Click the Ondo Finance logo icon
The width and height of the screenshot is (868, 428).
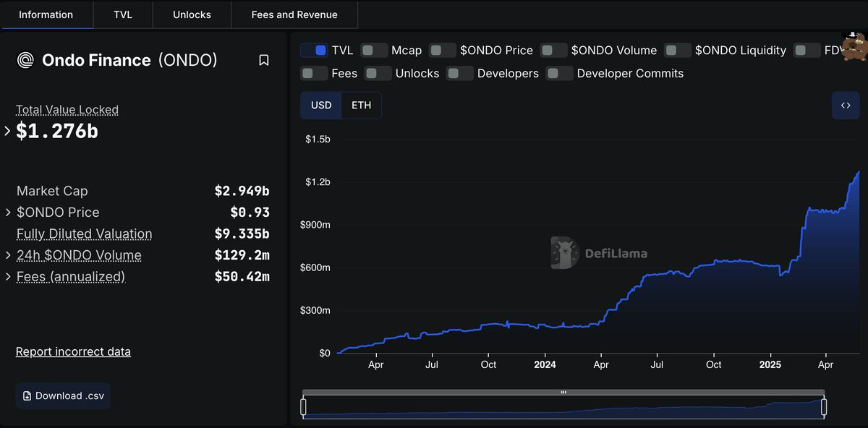pos(25,60)
